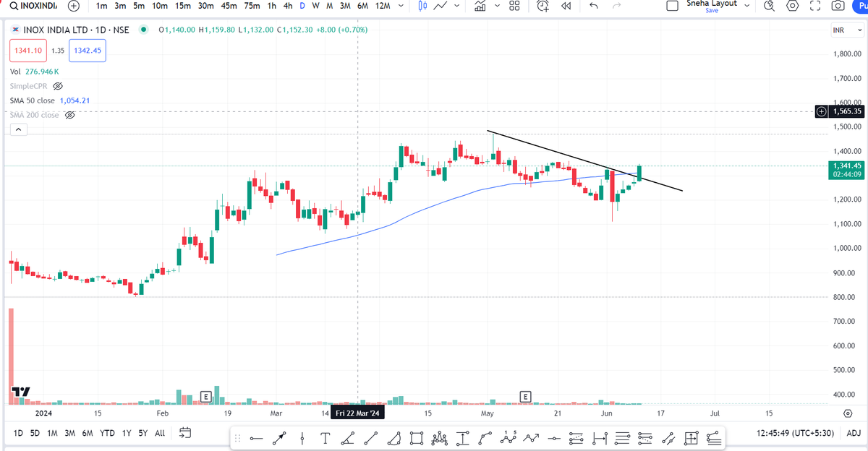
Task: Click the E earnings marker near May
Action: point(525,396)
